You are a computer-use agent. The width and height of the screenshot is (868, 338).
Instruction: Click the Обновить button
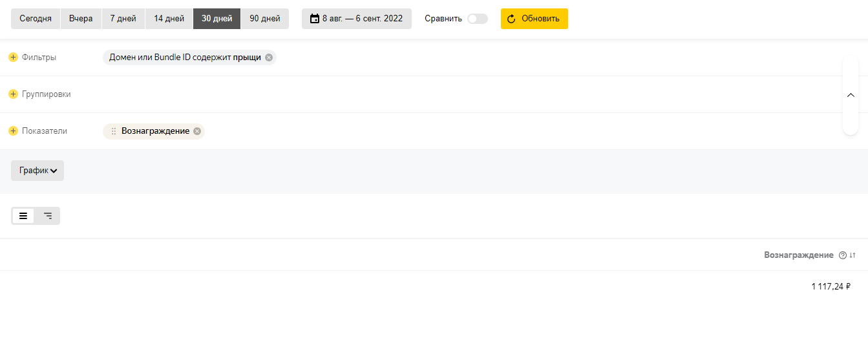pyautogui.click(x=535, y=19)
